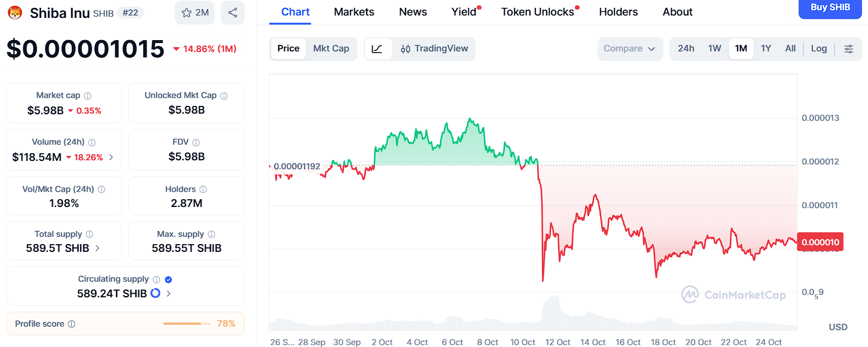Switch to TradingView chart

coord(434,48)
